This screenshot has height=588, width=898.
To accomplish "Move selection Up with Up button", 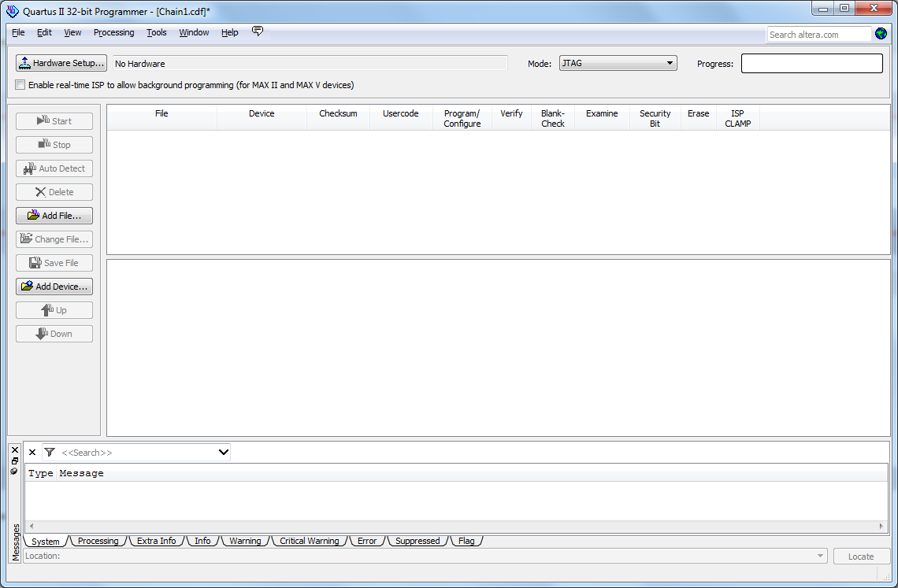I will click(x=54, y=310).
